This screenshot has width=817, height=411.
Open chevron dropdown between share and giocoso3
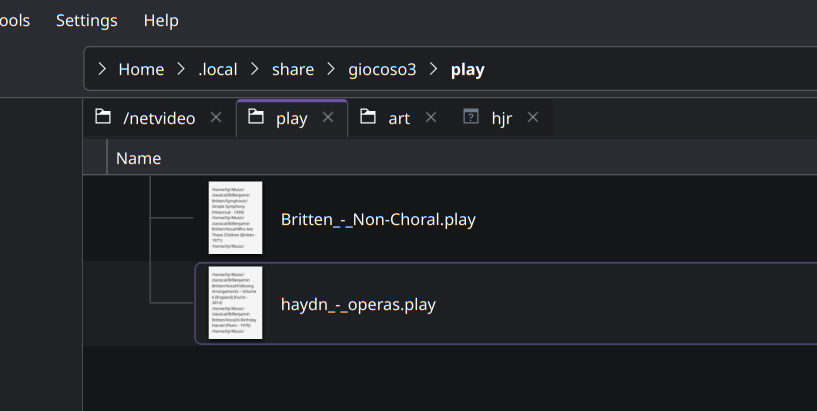[331, 69]
